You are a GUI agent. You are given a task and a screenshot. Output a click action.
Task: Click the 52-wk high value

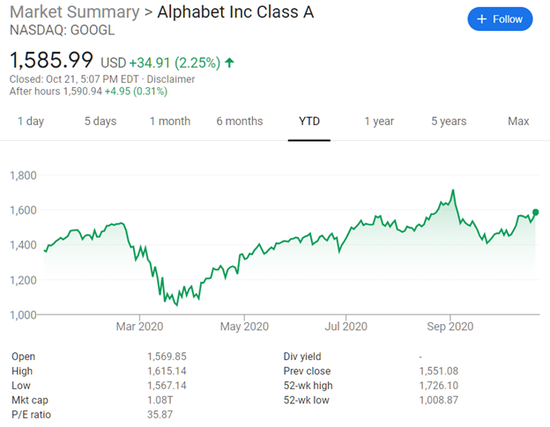(x=439, y=386)
